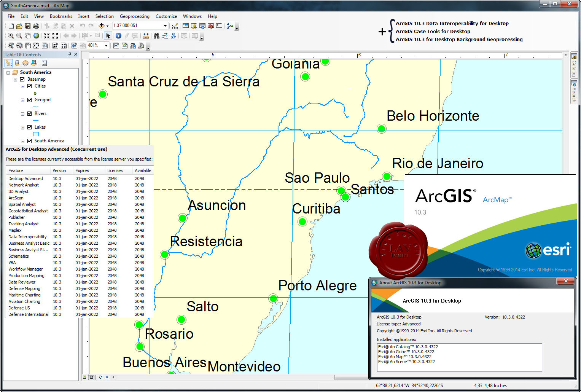Click the Fixed Zoom In arrows icon
Image resolution: width=581 pixels, height=392 pixels.
pyautogui.click(x=47, y=36)
